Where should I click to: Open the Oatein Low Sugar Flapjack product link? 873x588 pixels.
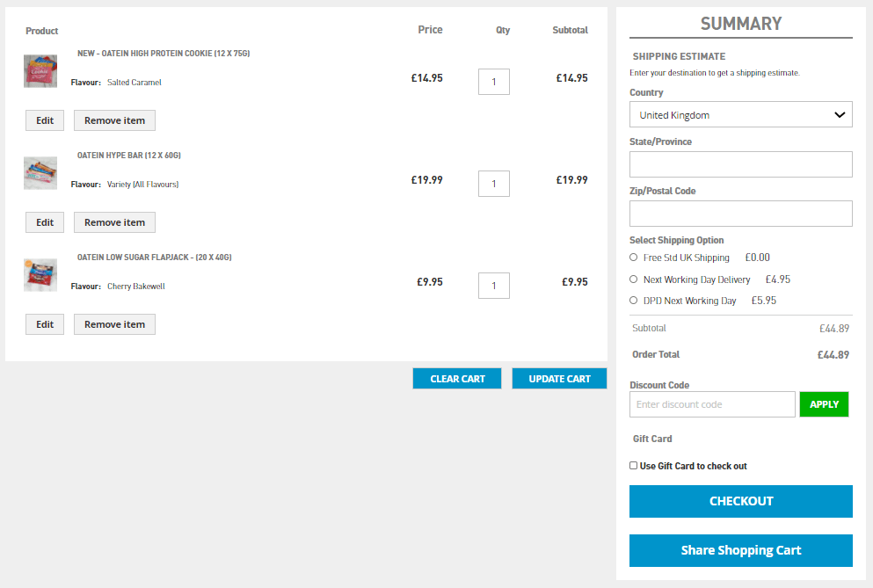coord(155,258)
